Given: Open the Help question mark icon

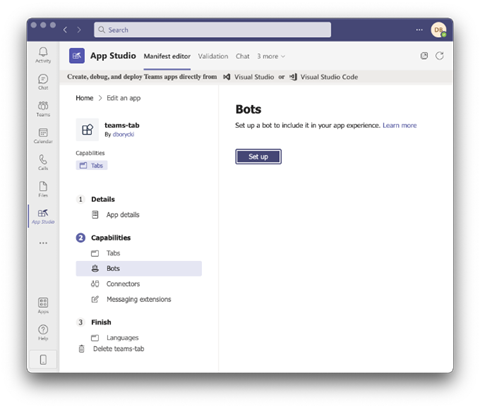Looking at the screenshot, I should tap(43, 332).
